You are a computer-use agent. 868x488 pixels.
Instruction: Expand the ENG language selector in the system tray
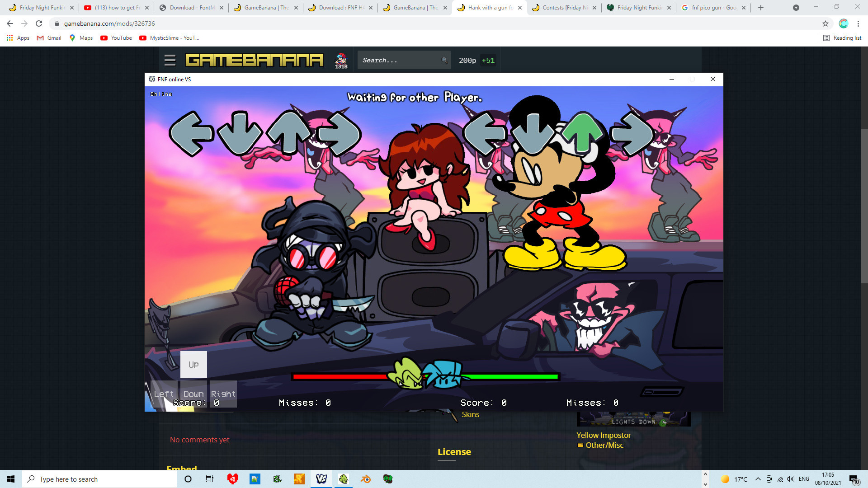804,479
